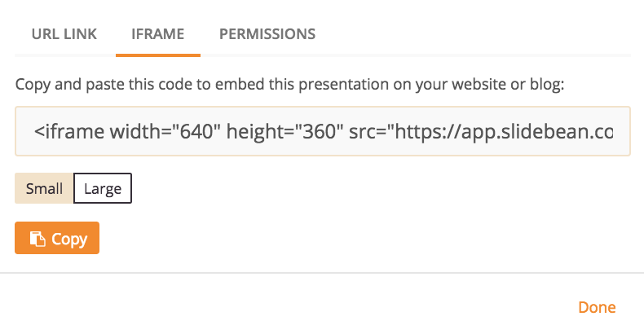
Task: Copy the iframe embed code
Action: pos(57,238)
